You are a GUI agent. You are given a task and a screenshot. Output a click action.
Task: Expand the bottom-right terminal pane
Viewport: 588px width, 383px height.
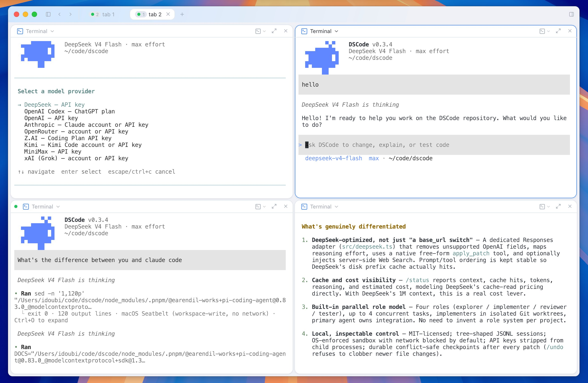coord(558,206)
